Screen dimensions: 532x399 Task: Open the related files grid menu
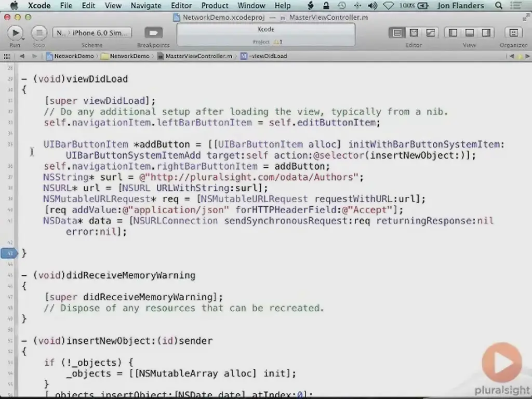pos(7,56)
